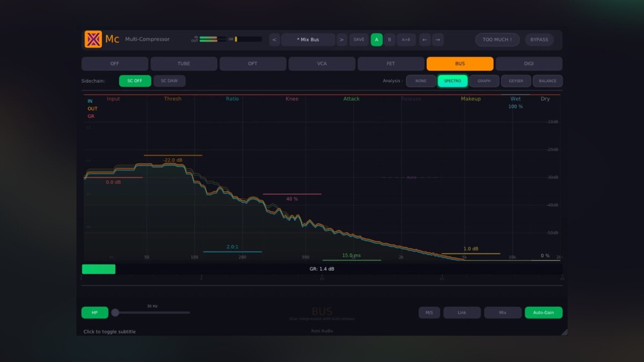Set analysis to GRAPH
The width and height of the screenshot is (644, 362).
pos(484,81)
